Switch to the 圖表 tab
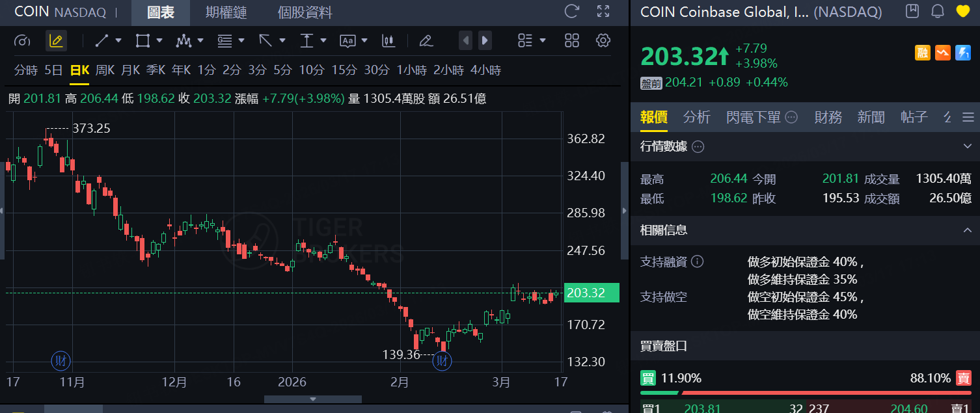Viewport: 980px width, 413px height. [x=160, y=12]
